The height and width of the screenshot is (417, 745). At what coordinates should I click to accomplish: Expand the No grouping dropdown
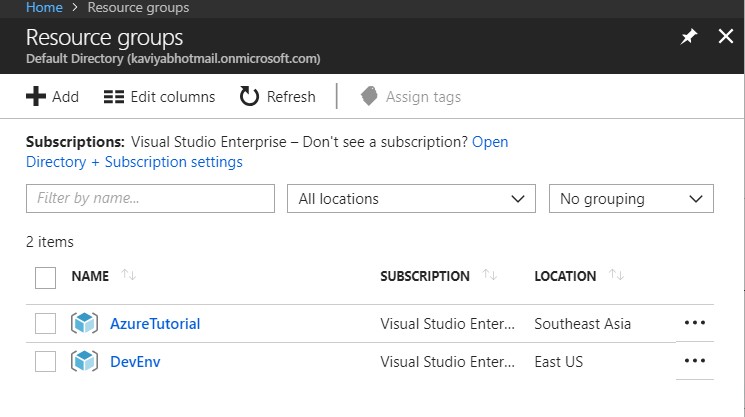631,199
